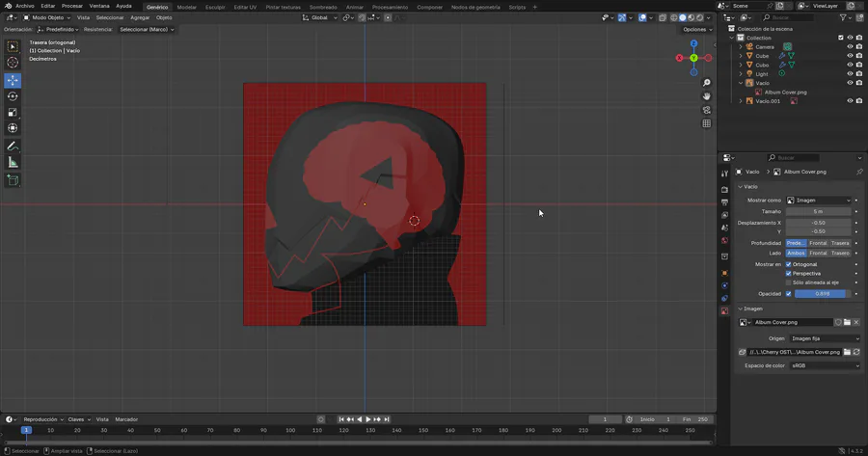Open the Mostrar como Imagen dropdown
Viewport: 868px width, 456px height.
[x=819, y=201]
